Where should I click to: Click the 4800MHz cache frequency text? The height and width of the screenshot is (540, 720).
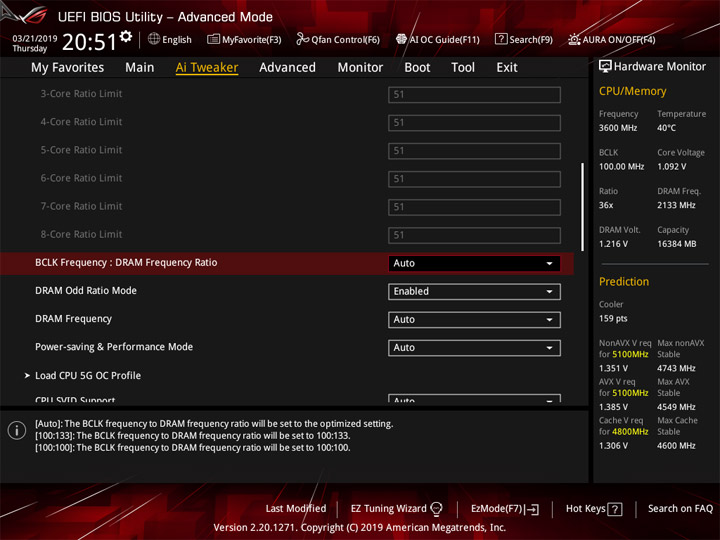(630, 432)
